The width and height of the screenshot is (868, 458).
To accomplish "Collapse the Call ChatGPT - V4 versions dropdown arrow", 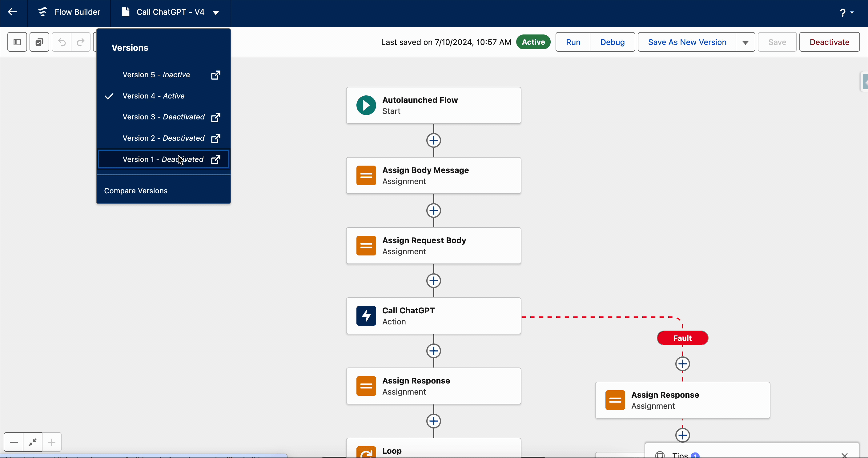I will 216,13.
